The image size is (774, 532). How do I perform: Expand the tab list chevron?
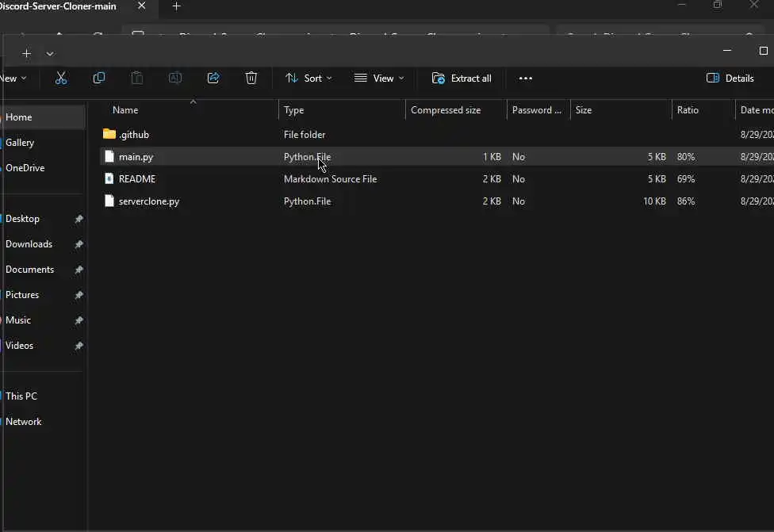50,53
